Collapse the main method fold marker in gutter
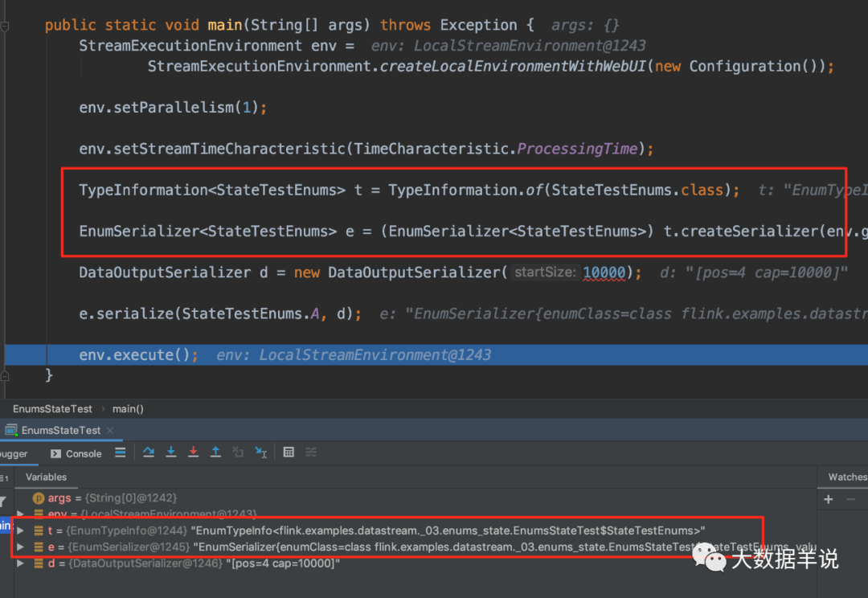 [5, 26]
